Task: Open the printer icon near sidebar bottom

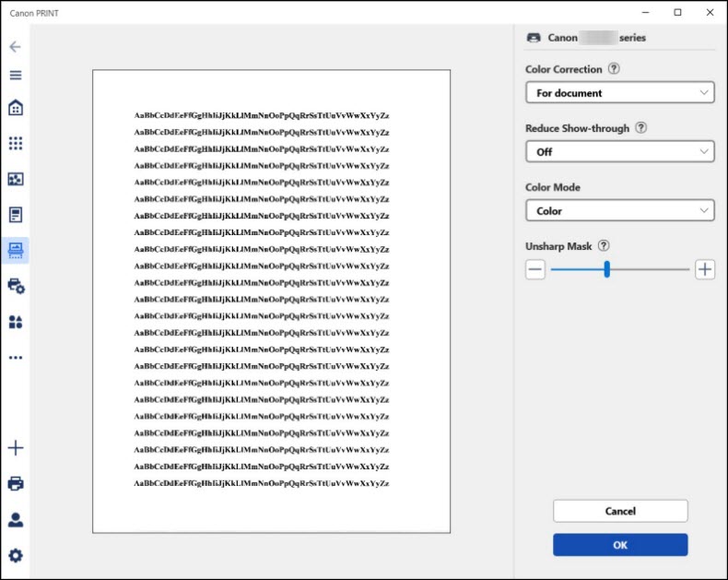Action: (16, 484)
